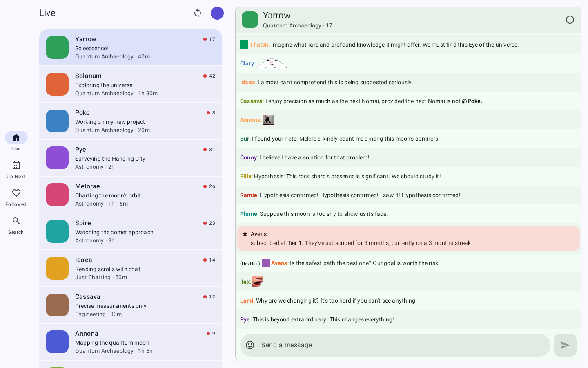The height and width of the screenshot is (368, 588).
Task: Open the Followed tab
Action: point(16,197)
